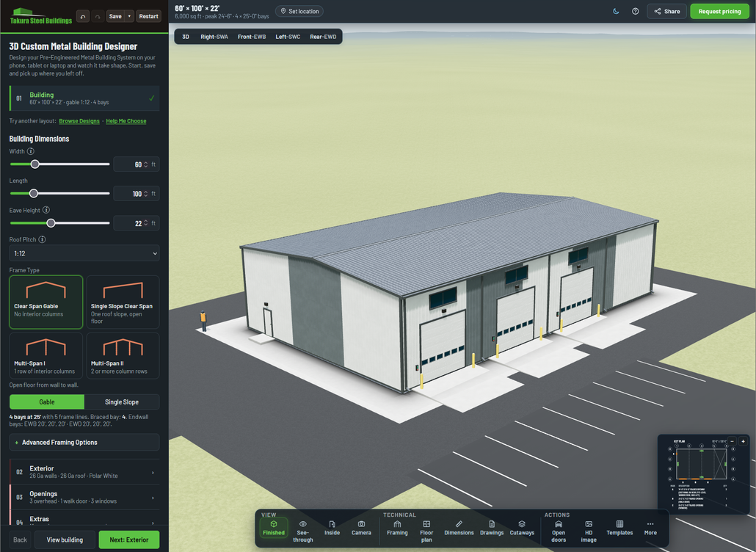This screenshot has height=552, width=756.
Task: Click the Eave Height slider handle
Action: click(x=51, y=223)
